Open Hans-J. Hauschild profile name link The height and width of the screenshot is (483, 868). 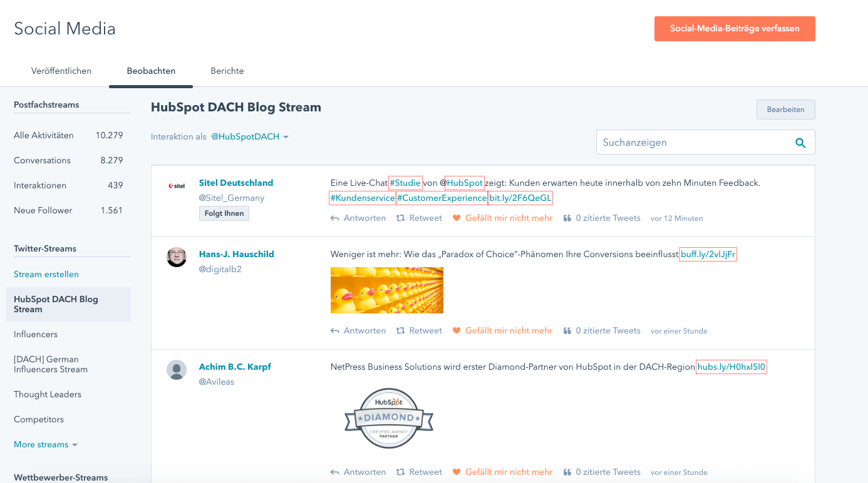[x=237, y=255]
